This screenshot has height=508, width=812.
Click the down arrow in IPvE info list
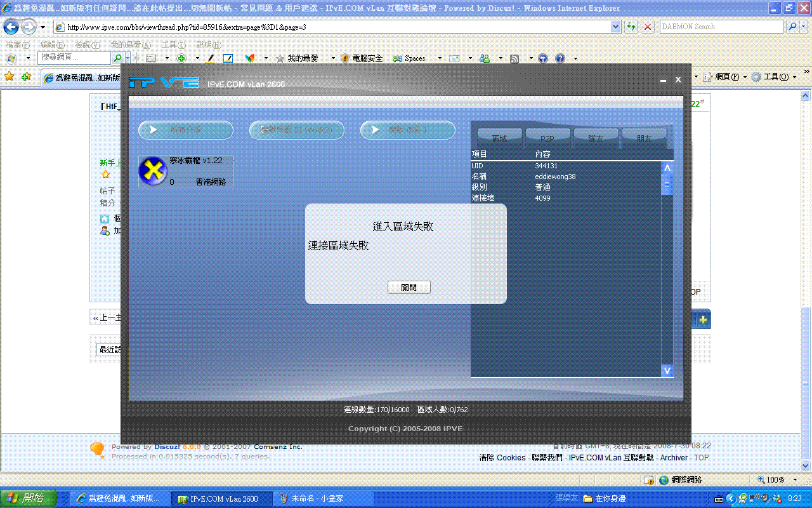667,370
